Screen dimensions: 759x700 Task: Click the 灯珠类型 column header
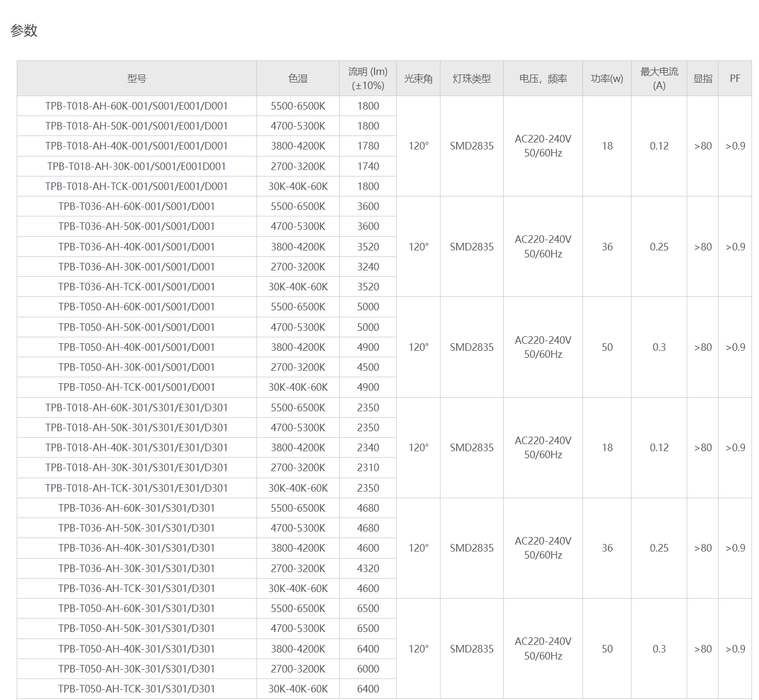tap(472, 79)
